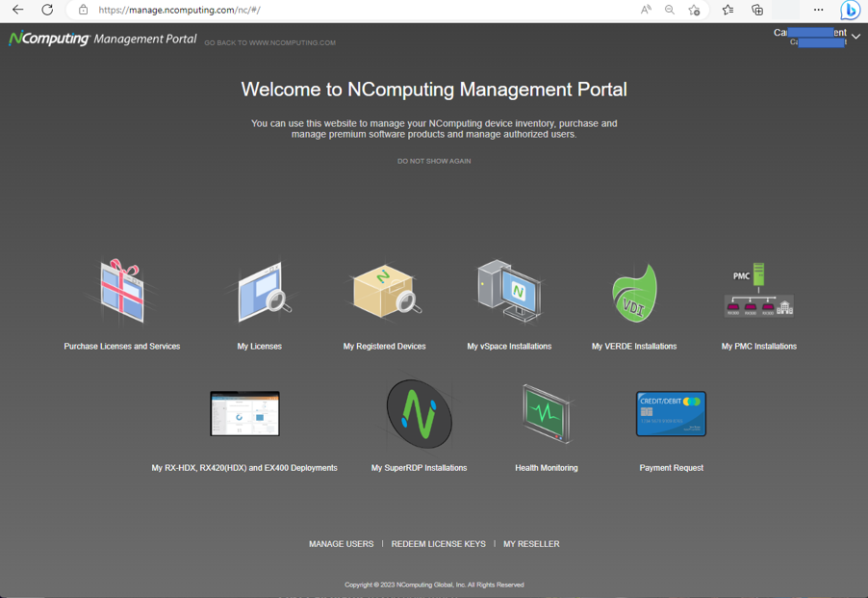Click the Purchase Licenses and Services label

(x=122, y=346)
